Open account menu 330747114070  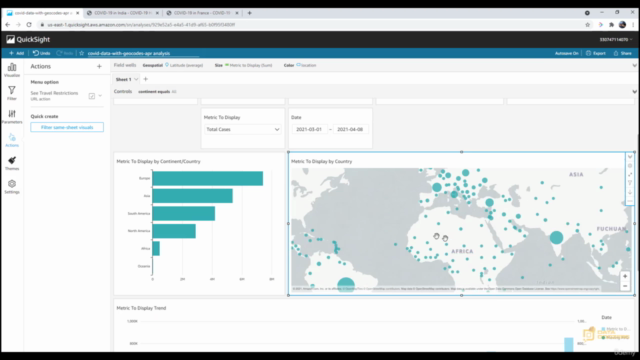(x=616, y=40)
